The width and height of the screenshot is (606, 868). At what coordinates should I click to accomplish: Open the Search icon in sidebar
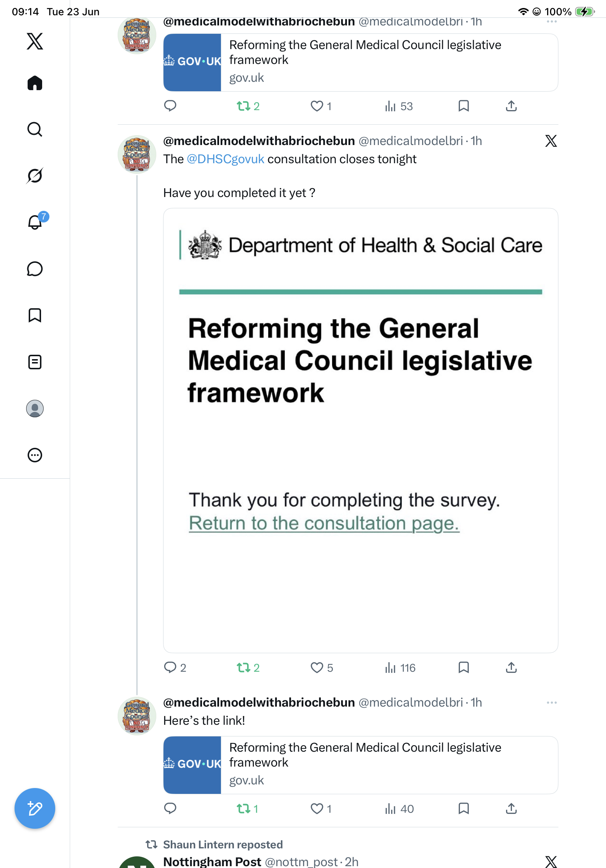(35, 129)
